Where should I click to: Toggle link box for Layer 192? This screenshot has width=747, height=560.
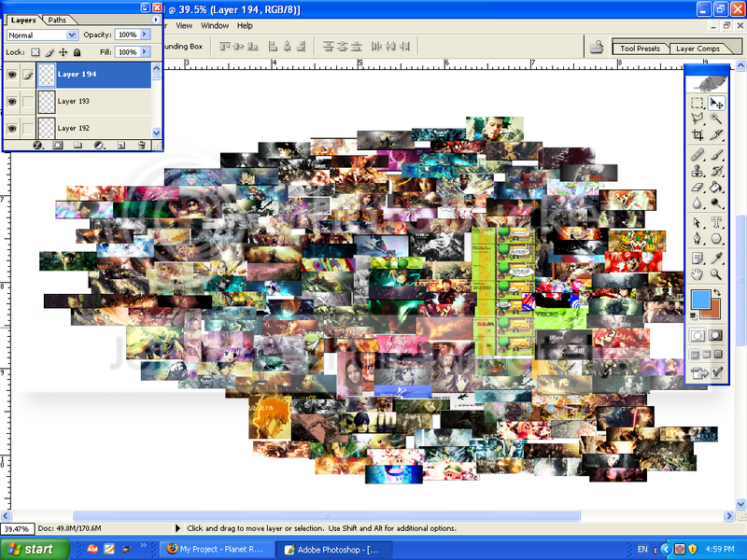point(28,128)
